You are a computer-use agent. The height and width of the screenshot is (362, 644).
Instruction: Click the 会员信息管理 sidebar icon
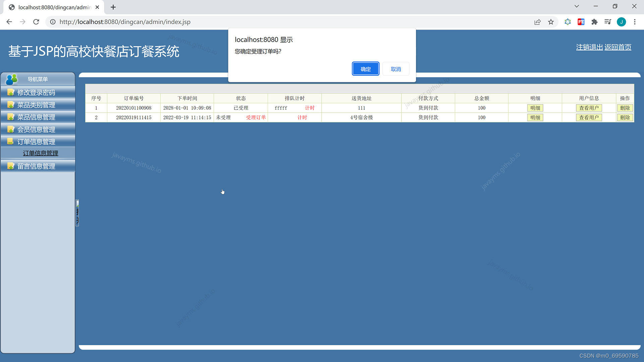pyautogui.click(x=11, y=129)
